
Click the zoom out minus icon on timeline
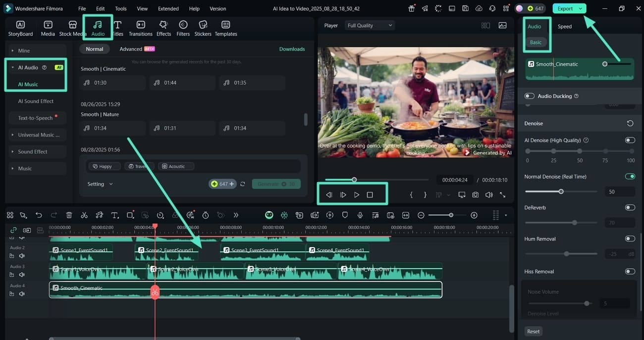click(421, 215)
